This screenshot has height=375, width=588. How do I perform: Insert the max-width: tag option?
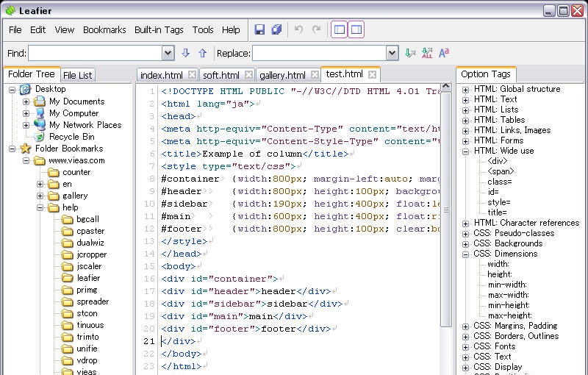click(507, 295)
